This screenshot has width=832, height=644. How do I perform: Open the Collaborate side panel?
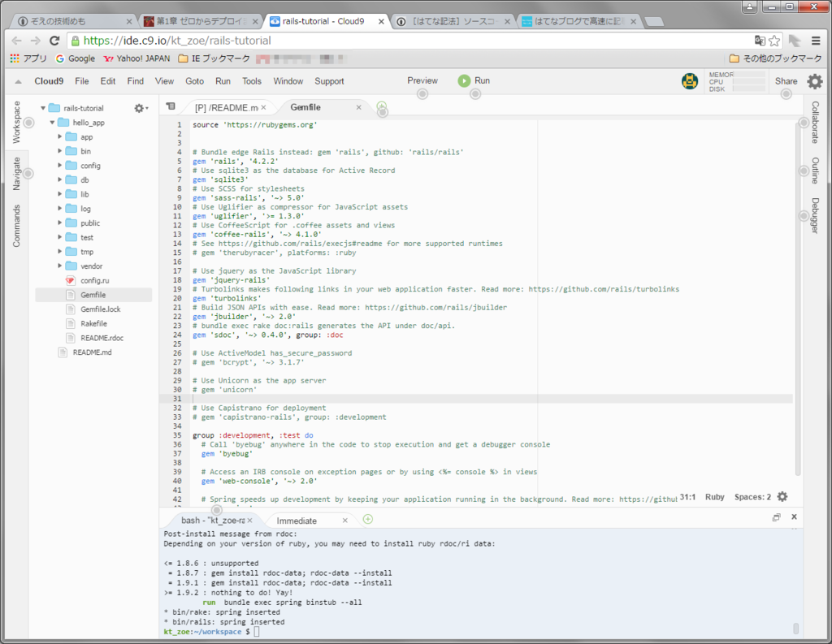coord(815,123)
